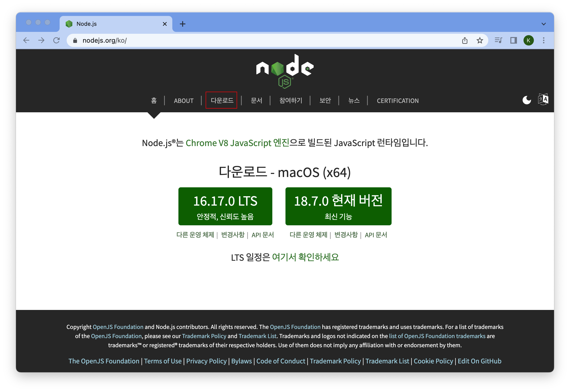Open the 다운로드 menu item
The width and height of the screenshot is (570, 392).
(221, 100)
